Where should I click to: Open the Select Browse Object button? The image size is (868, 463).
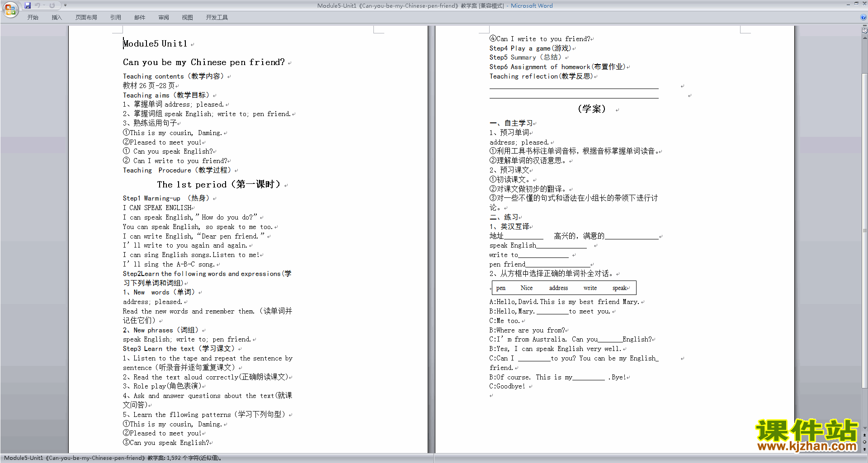[864, 442]
